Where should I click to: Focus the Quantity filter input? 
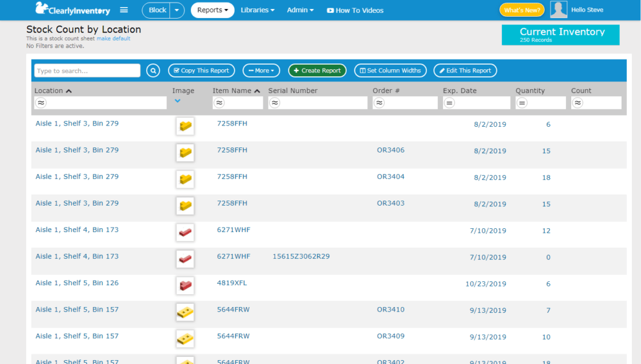(x=540, y=103)
